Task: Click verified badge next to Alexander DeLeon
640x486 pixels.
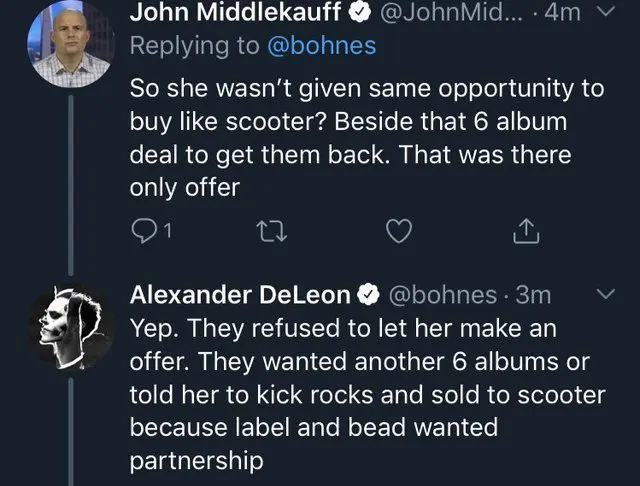Action: tap(368, 295)
